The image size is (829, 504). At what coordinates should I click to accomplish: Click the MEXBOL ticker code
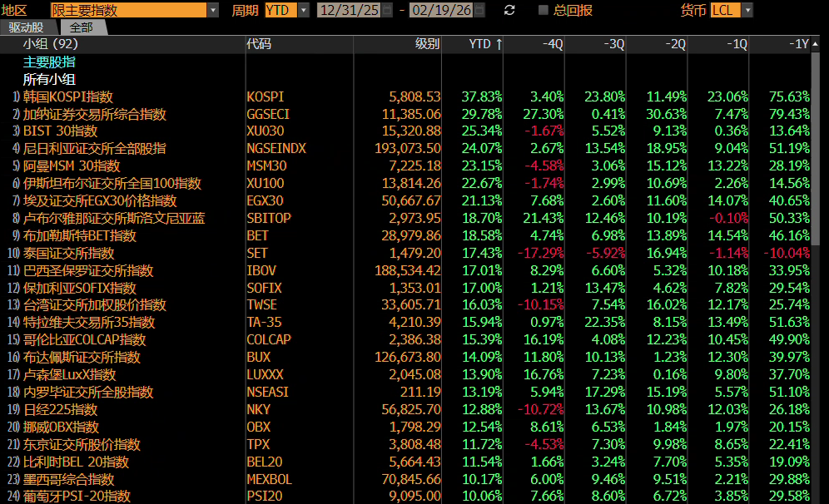point(269,480)
